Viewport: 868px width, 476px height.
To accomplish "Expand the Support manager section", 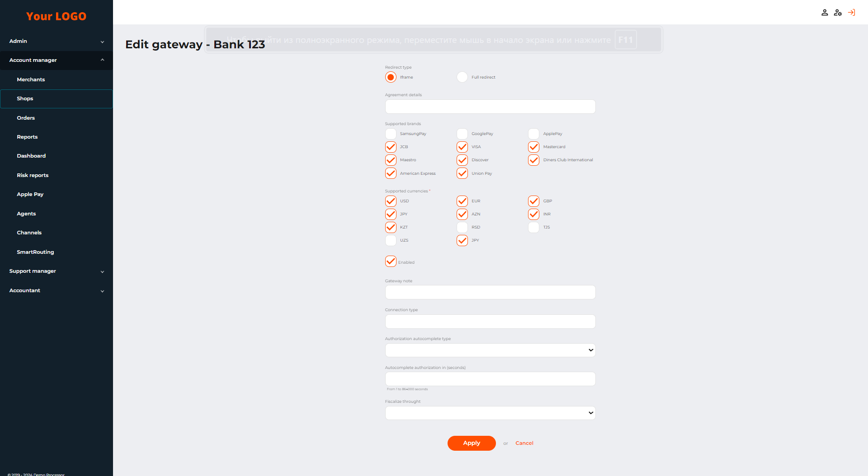I will pyautogui.click(x=57, y=271).
